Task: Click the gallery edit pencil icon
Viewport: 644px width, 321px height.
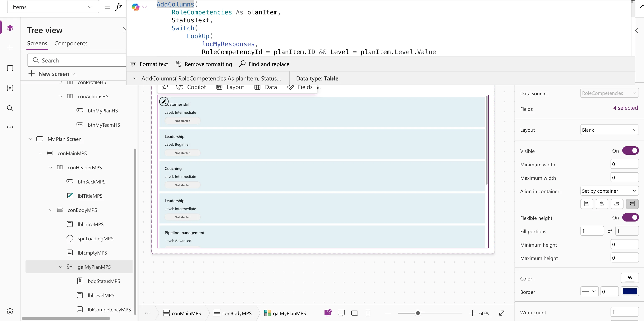Action: 164,101
